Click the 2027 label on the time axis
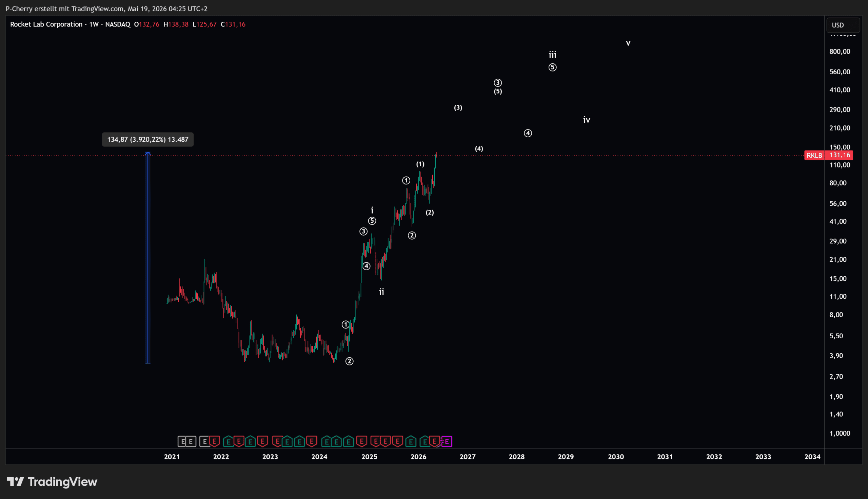This screenshot has width=868, height=499. tap(468, 457)
